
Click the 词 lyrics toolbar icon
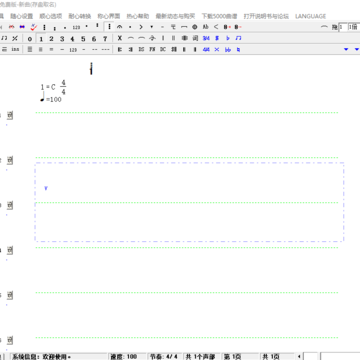point(195,38)
